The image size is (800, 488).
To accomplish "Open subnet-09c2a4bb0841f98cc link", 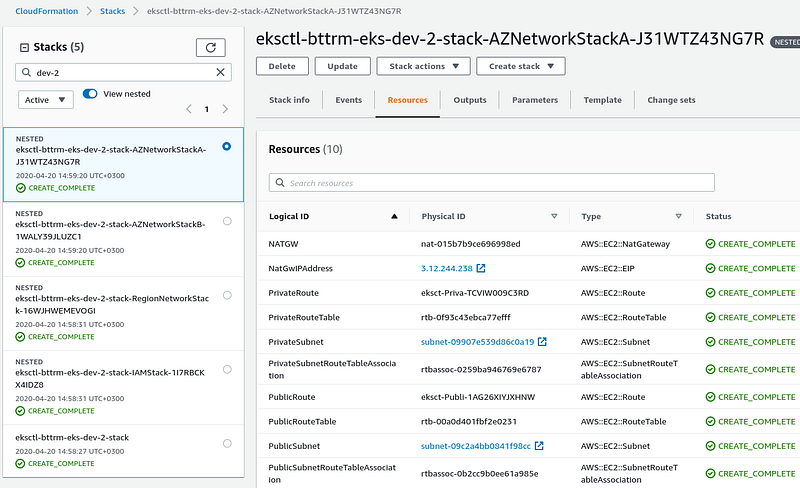I will pyautogui.click(x=476, y=446).
